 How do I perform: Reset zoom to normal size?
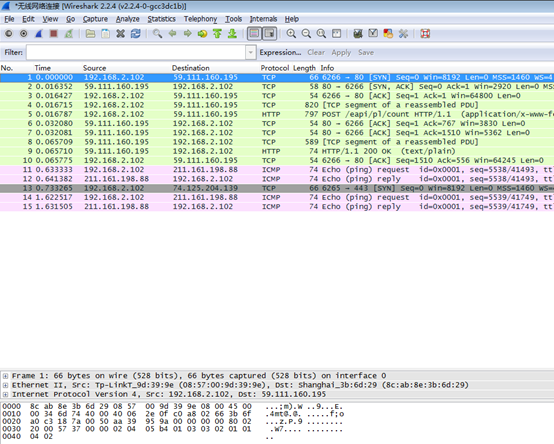coord(321,34)
